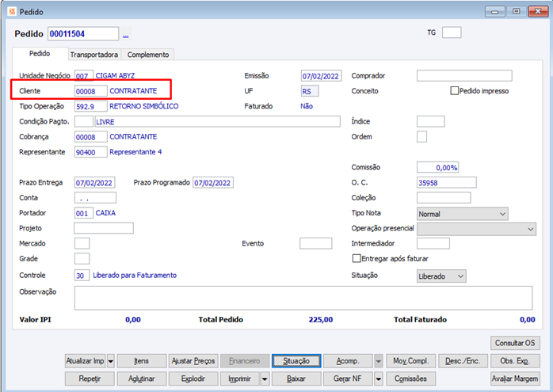Click the Comprador input field

pos(464,75)
